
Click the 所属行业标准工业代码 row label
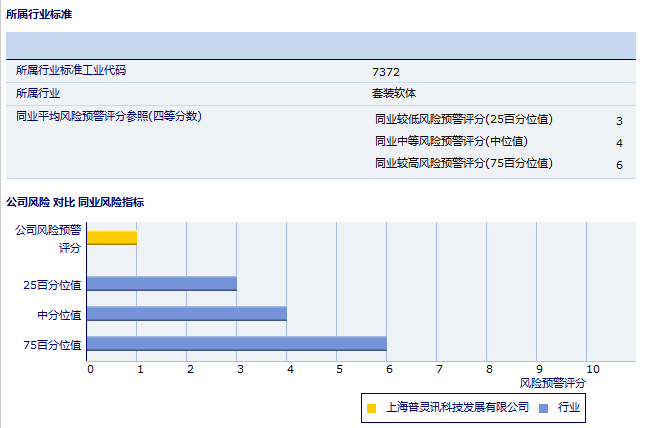71,71
